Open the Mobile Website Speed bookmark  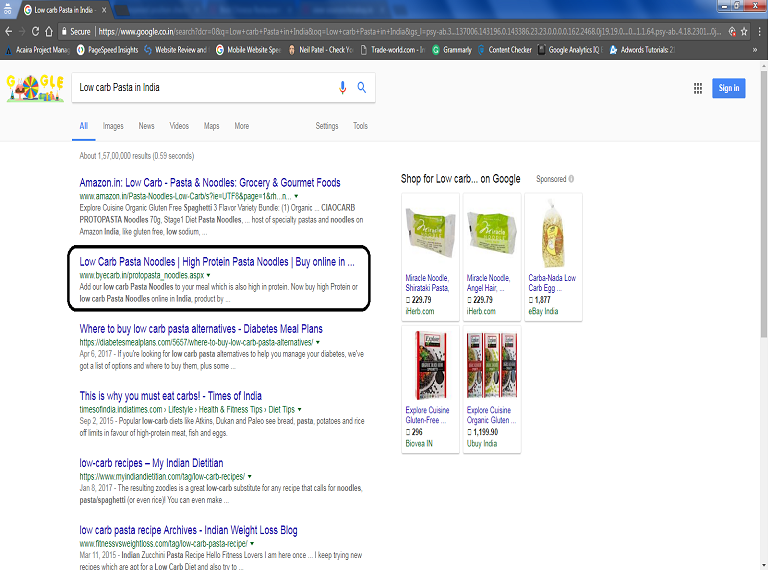pyautogui.click(x=248, y=50)
